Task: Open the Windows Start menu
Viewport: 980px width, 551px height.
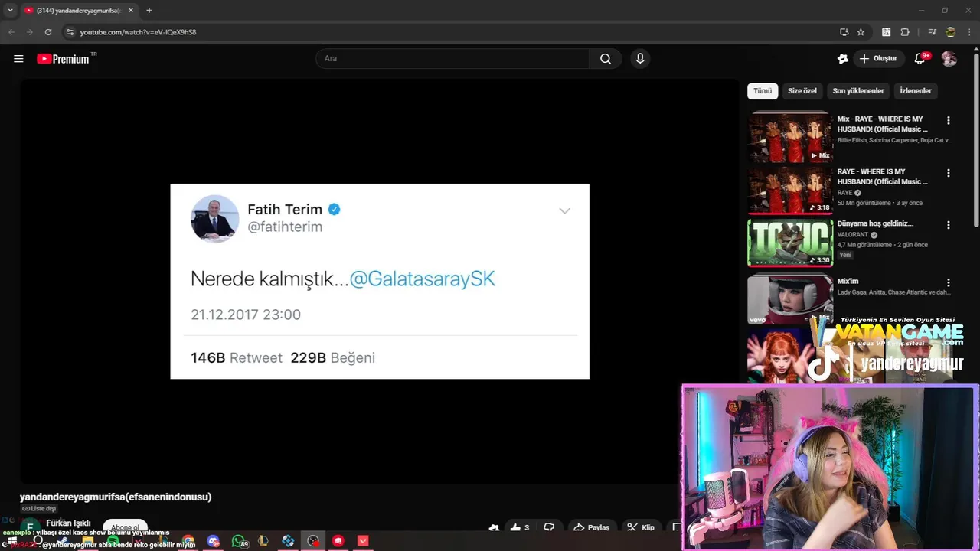Action: click(x=12, y=541)
